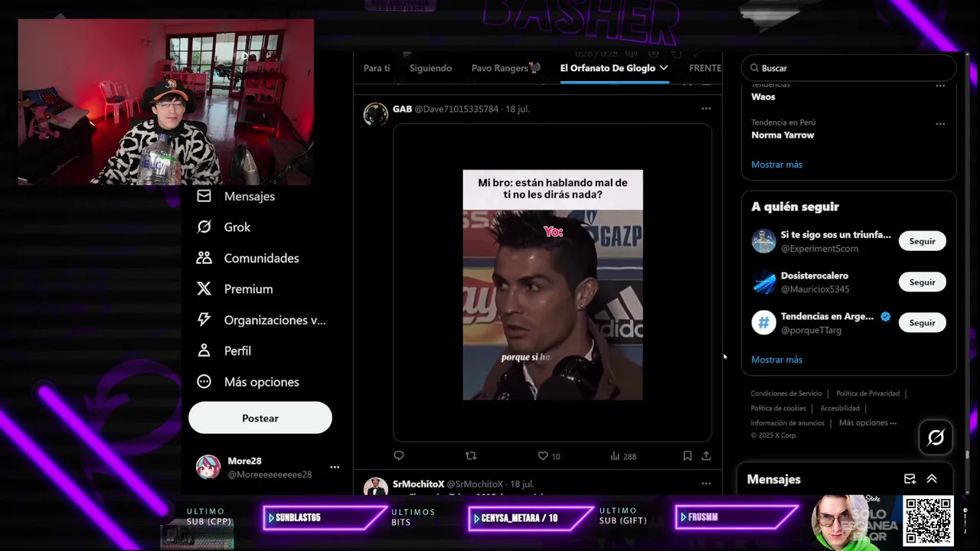Go to Perfil in the sidebar
Screen dimensions: 980x551
[x=224, y=351]
